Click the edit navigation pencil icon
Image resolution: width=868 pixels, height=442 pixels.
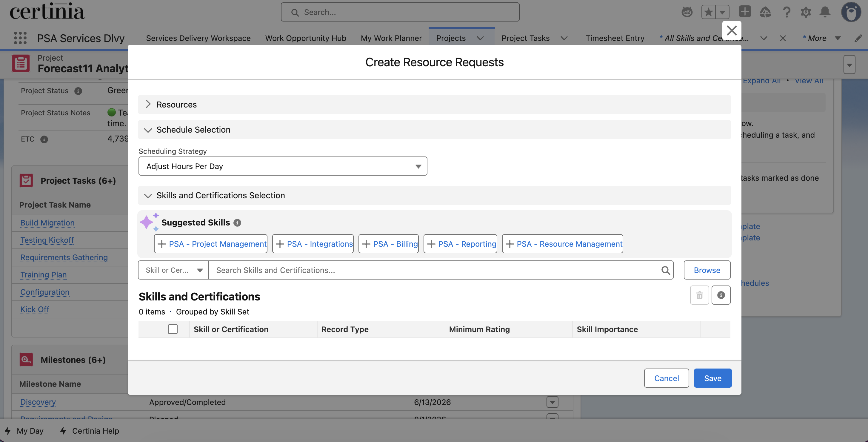coord(858,39)
